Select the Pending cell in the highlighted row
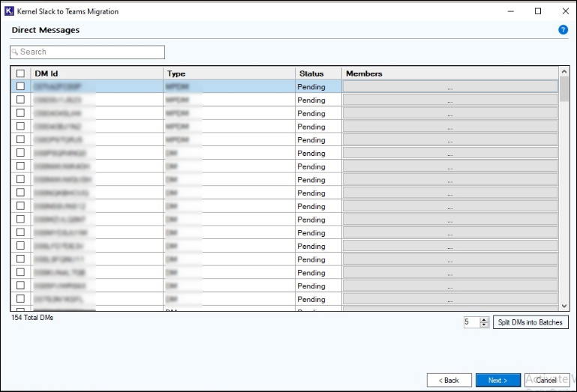This screenshot has width=577, height=392. point(318,87)
